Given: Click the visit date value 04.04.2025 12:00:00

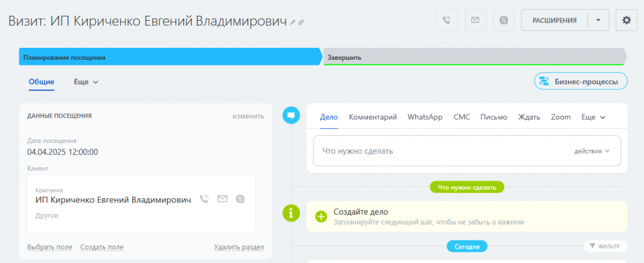Looking at the screenshot, I should coord(62,152).
